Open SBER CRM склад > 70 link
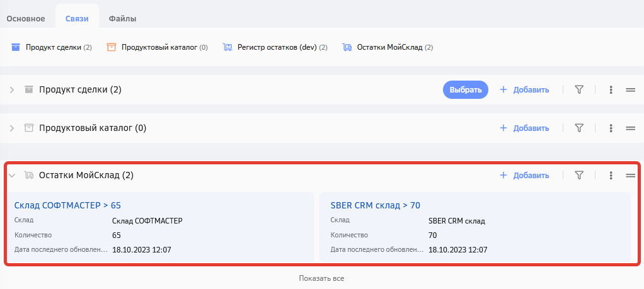This screenshot has width=644, height=289. click(375, 205)
